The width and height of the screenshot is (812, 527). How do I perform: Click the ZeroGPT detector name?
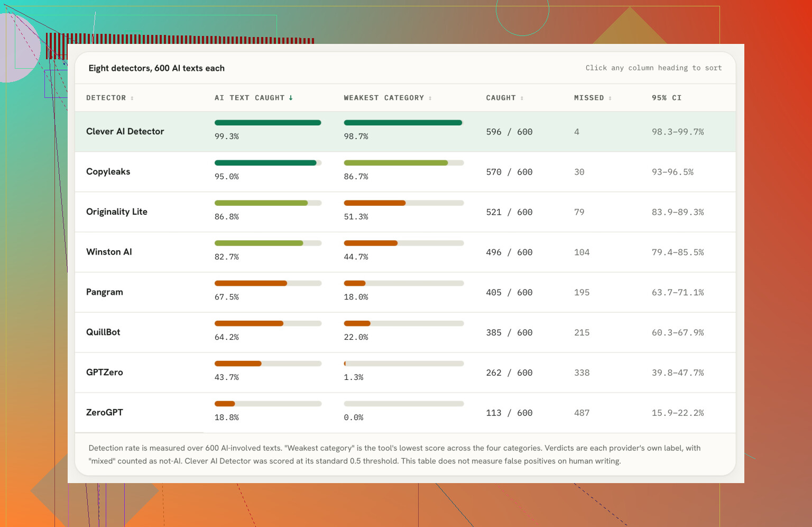point(105,413)
